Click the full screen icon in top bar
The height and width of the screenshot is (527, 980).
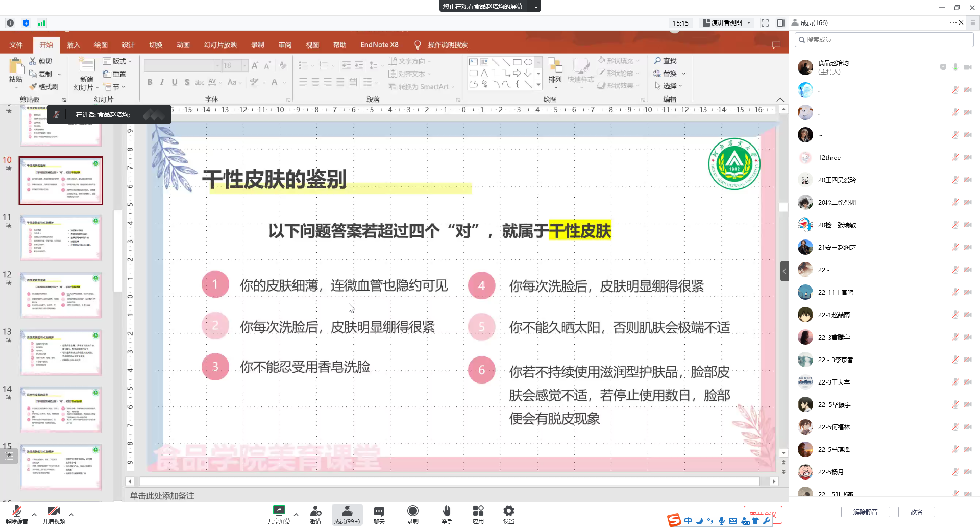(x=765, y=23)
